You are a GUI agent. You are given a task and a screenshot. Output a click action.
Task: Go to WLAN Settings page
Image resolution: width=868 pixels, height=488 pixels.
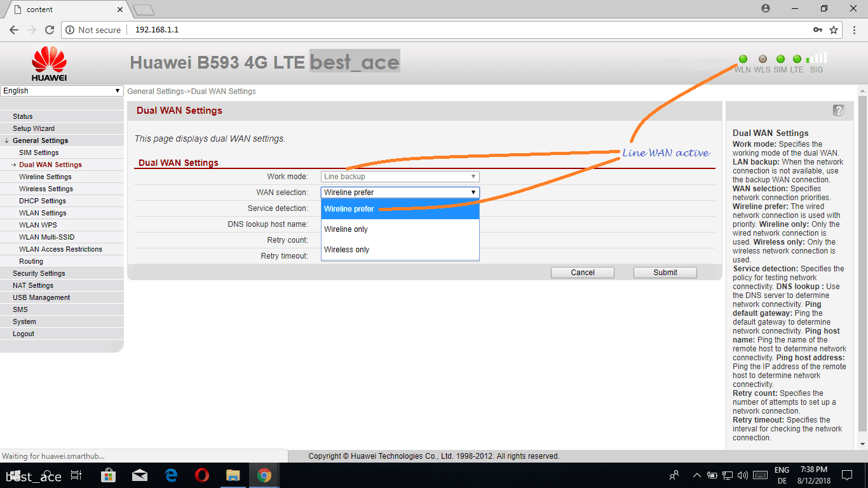(x=43, y=213)
